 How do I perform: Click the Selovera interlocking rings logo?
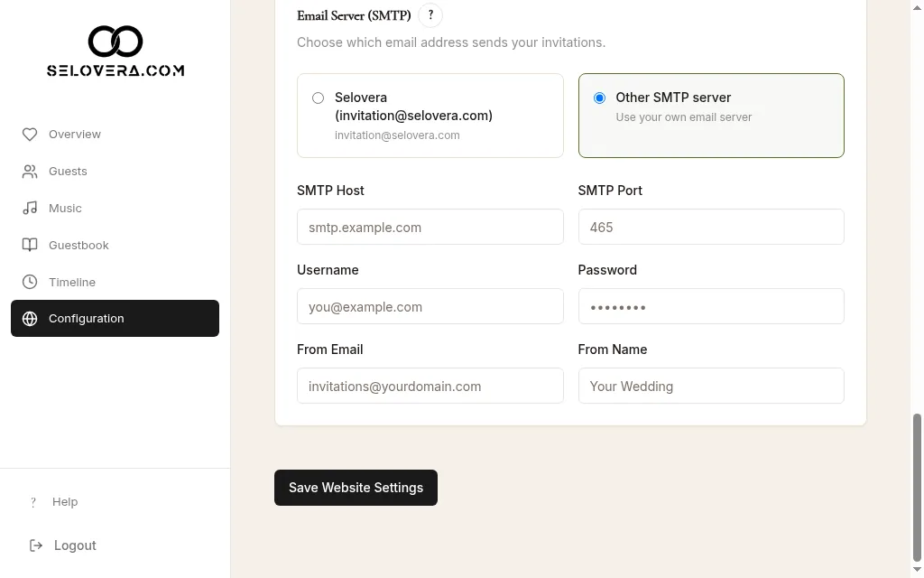(x=115, y=42)
